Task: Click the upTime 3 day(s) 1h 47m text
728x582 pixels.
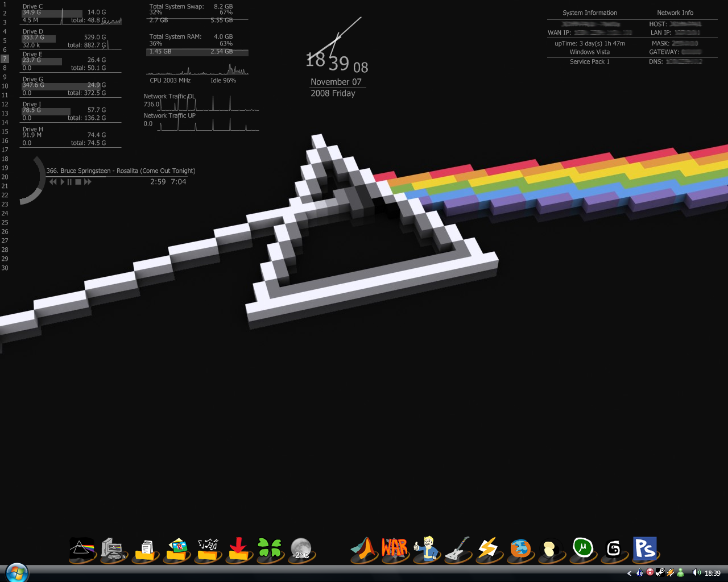Action: (590, 43)
